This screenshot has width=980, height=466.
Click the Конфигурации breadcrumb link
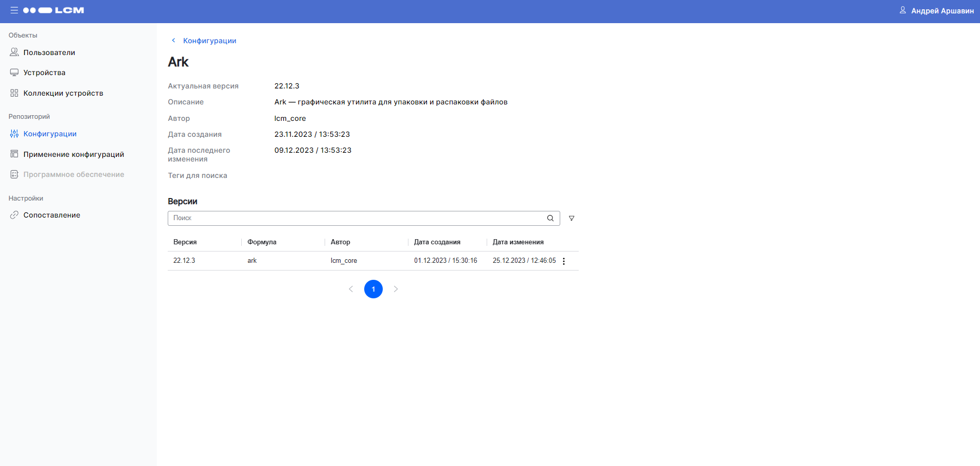209,41
